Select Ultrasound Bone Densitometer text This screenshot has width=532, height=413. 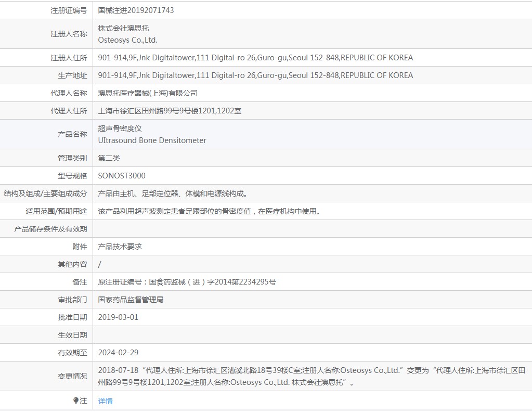point(152,140)
